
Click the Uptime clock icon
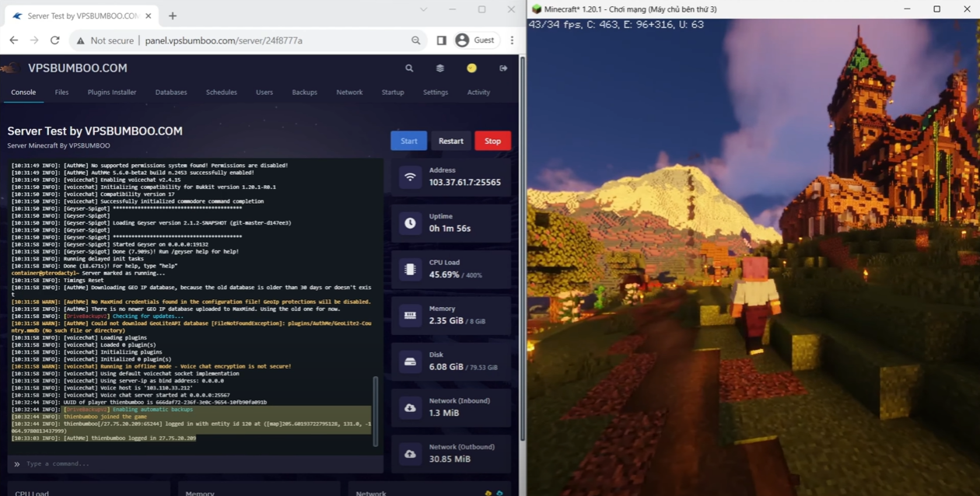coord(410,223)
